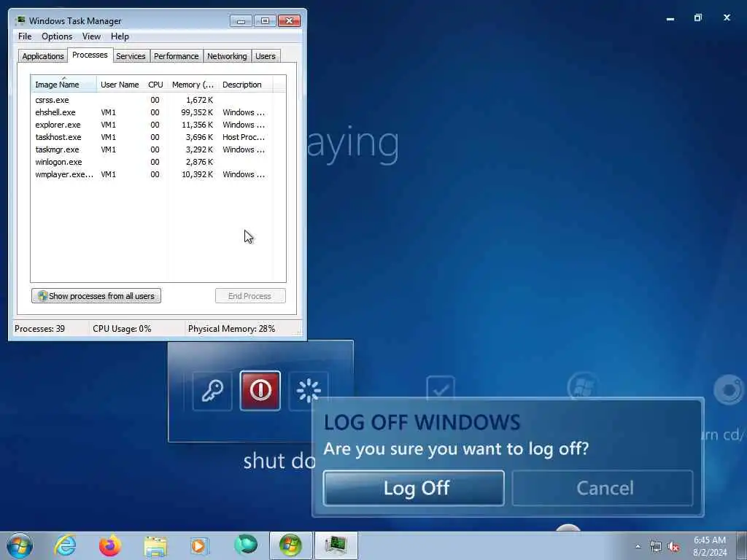Launch Firefox from the taskbar

[x=110, y=545]
